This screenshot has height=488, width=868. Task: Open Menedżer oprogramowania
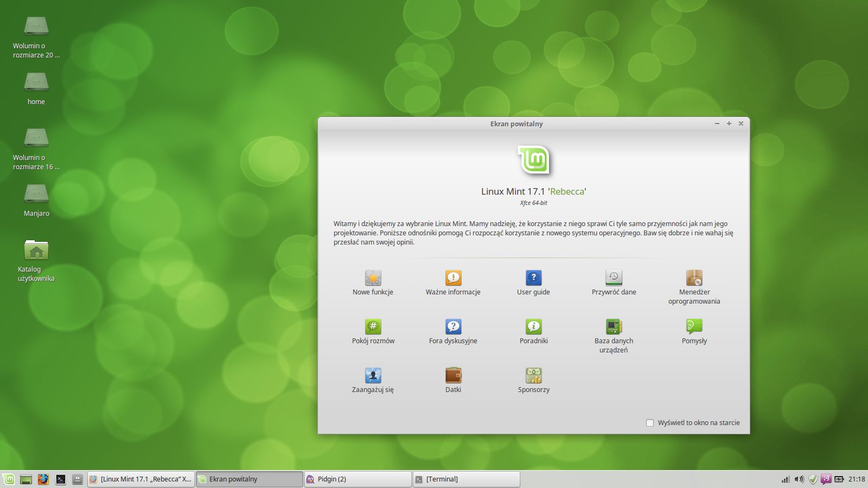coord(694,278)
